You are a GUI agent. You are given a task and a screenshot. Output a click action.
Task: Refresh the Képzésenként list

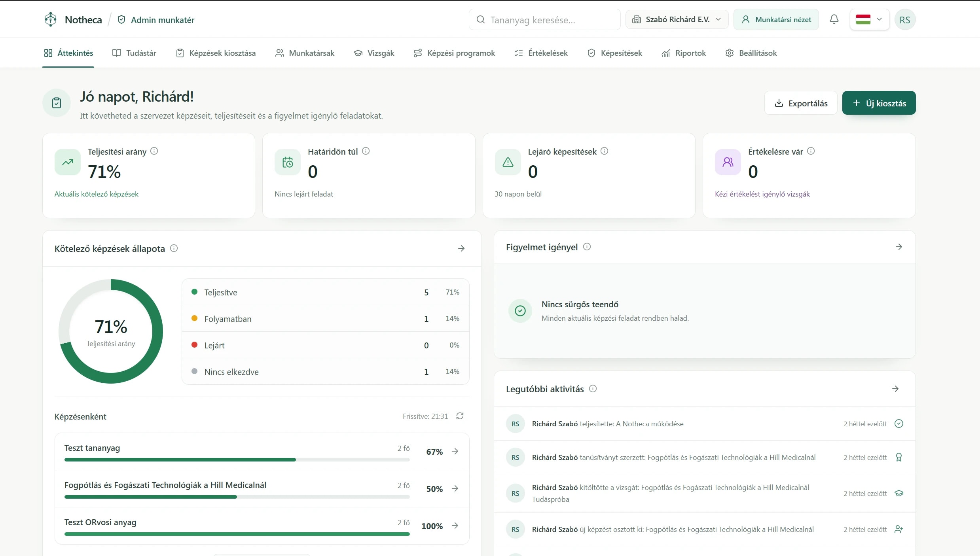[460, 416]
